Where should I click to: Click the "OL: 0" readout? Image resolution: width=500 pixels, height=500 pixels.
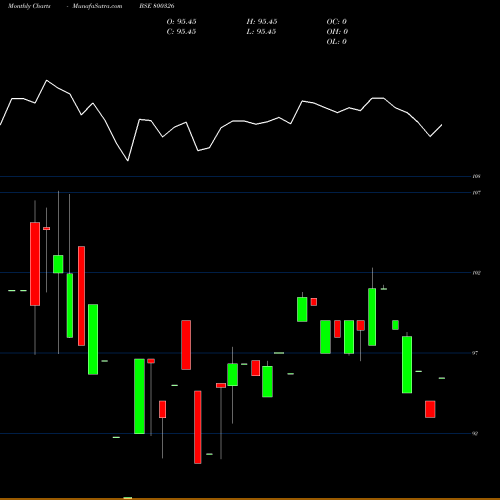pyautogui.click(x=337, y=42)
